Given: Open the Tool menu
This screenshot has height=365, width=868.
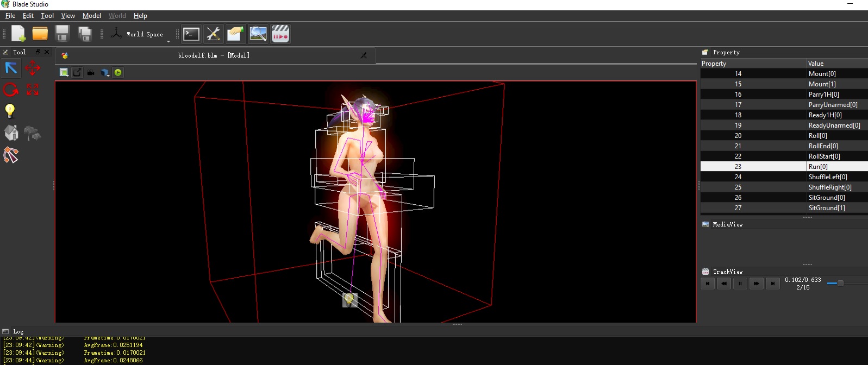Looking at the screenshot, I should 47,16.
